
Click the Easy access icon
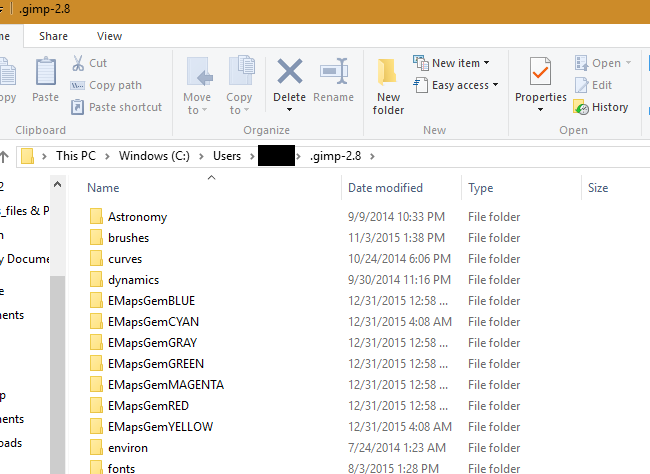(x=421, y=85)
